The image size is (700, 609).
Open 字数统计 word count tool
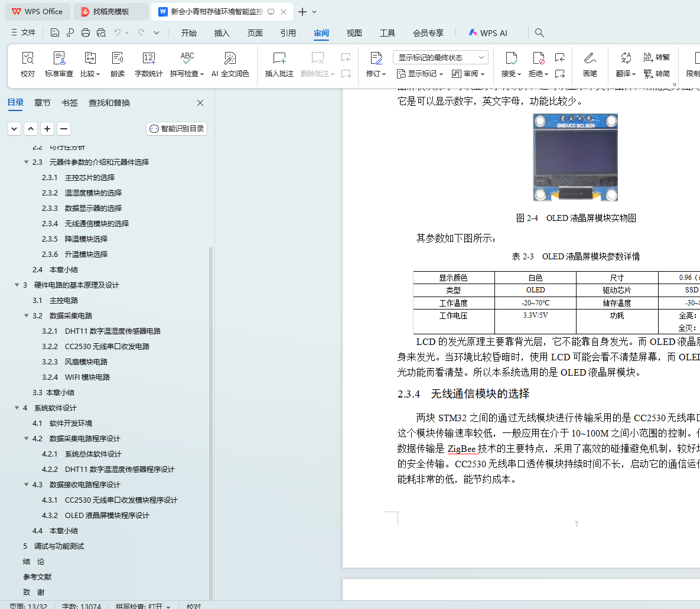(x=149, y=64)
